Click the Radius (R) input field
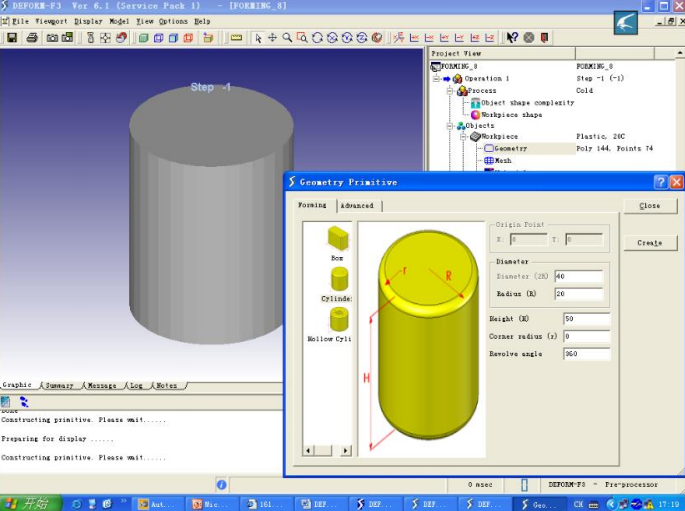Screen dimensions: 685x511 tap(579, 294)
